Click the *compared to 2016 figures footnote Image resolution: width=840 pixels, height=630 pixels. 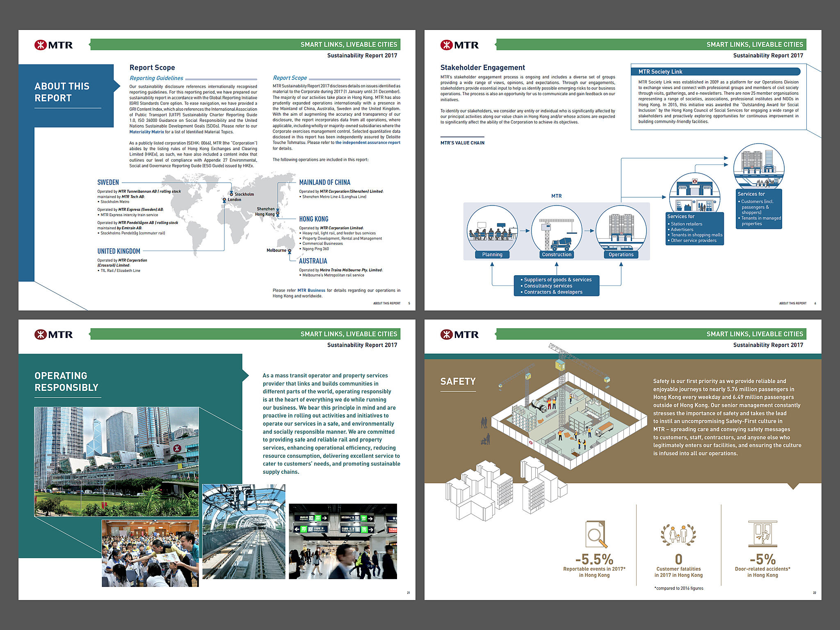(679, 589)
